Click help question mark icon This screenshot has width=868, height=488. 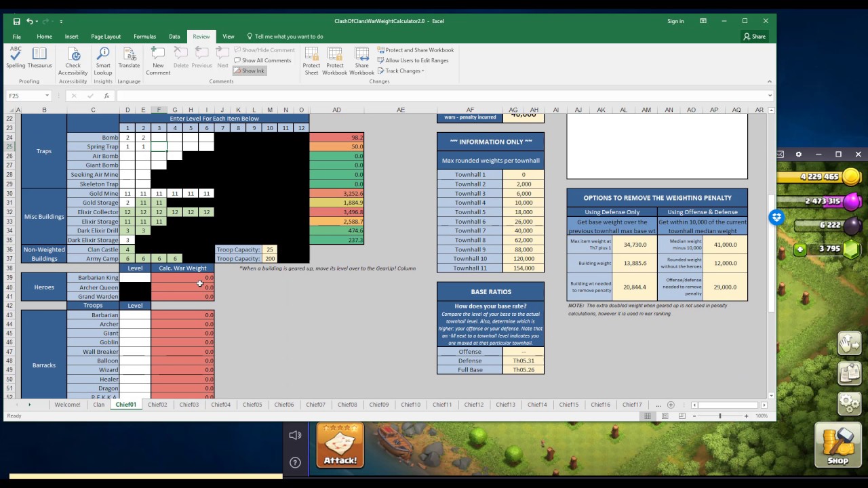[295, 462]
